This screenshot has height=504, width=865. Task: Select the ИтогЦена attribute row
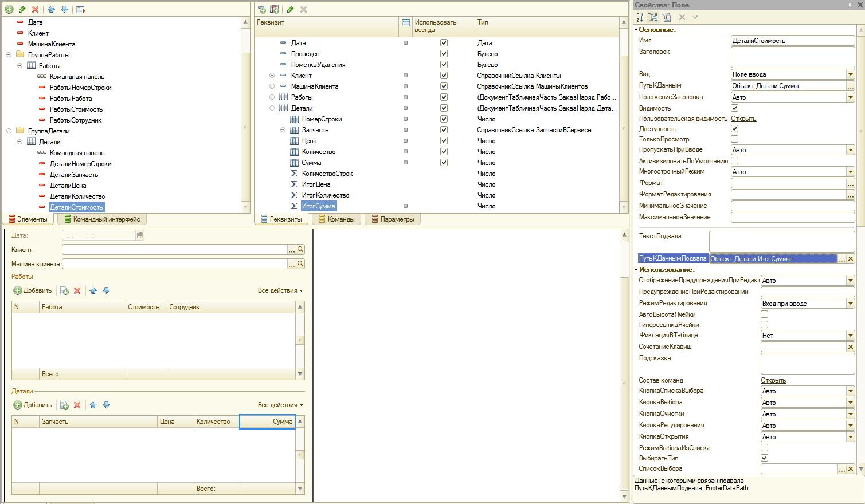click(x=316, y=184)
